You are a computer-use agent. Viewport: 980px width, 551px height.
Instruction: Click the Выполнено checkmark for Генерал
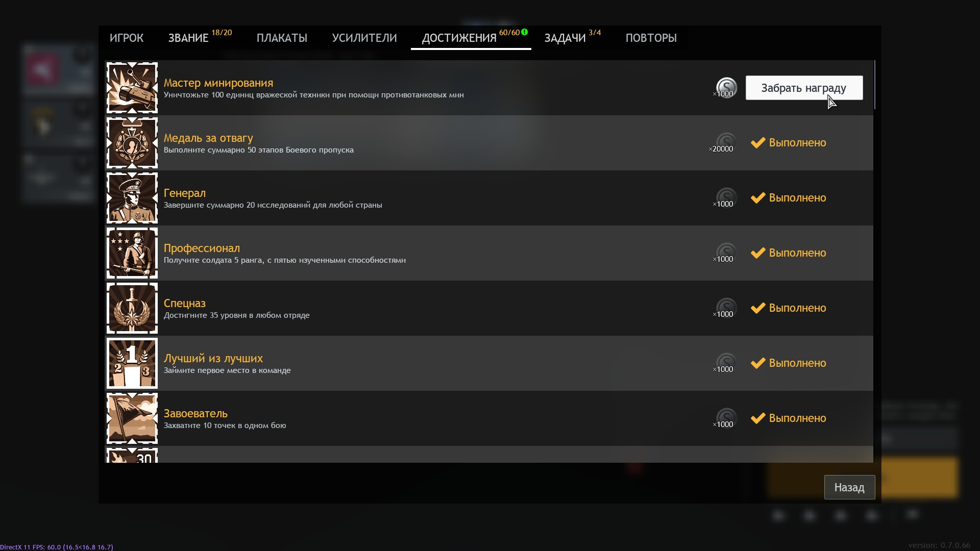(x=758, y=198)
